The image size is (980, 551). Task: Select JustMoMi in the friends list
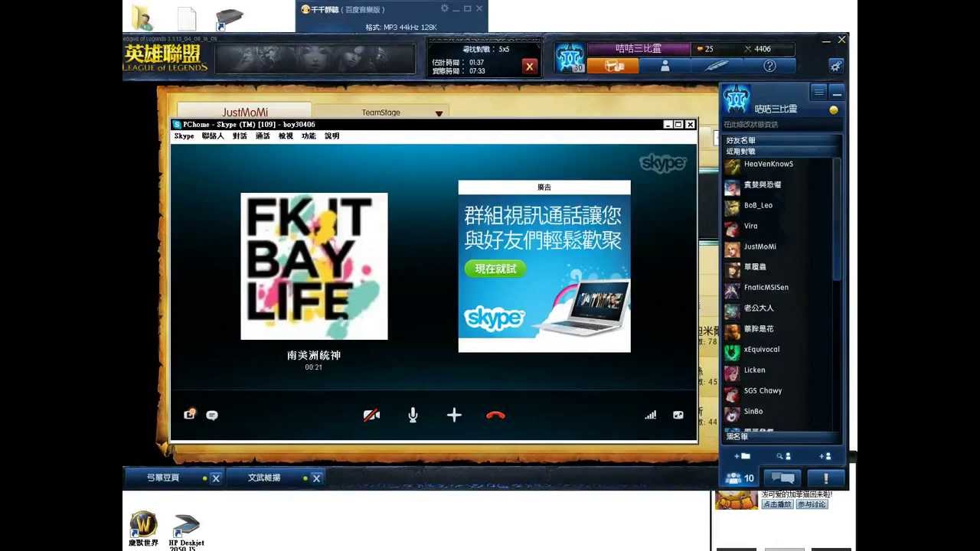coord(777,247)
